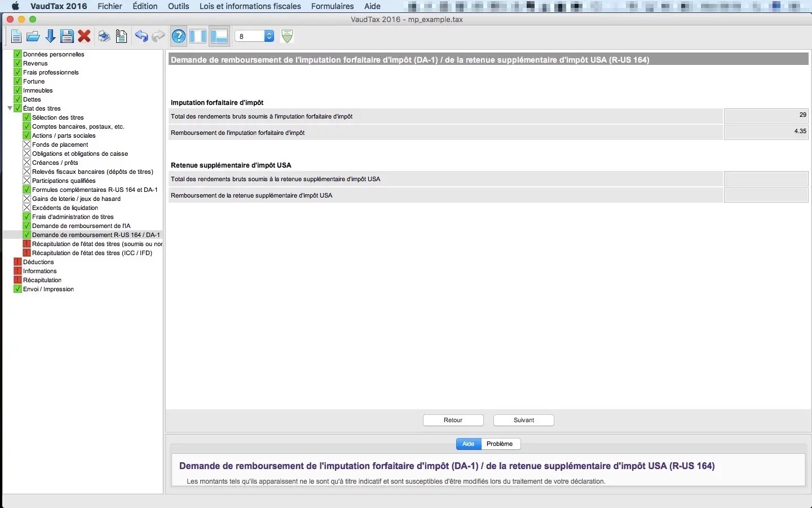Open the Aide menu in menu bar
Viewport: 812px width, 508px height.
372,6
